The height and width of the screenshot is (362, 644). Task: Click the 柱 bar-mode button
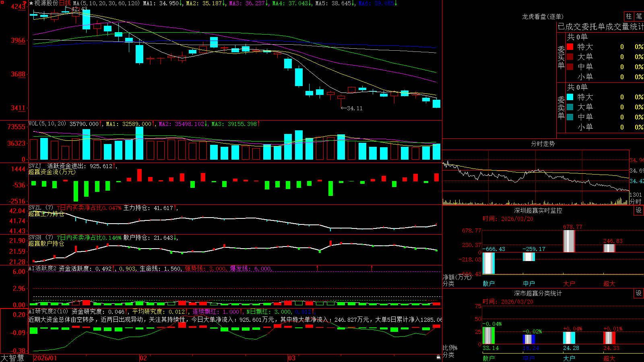coord(629,16)
